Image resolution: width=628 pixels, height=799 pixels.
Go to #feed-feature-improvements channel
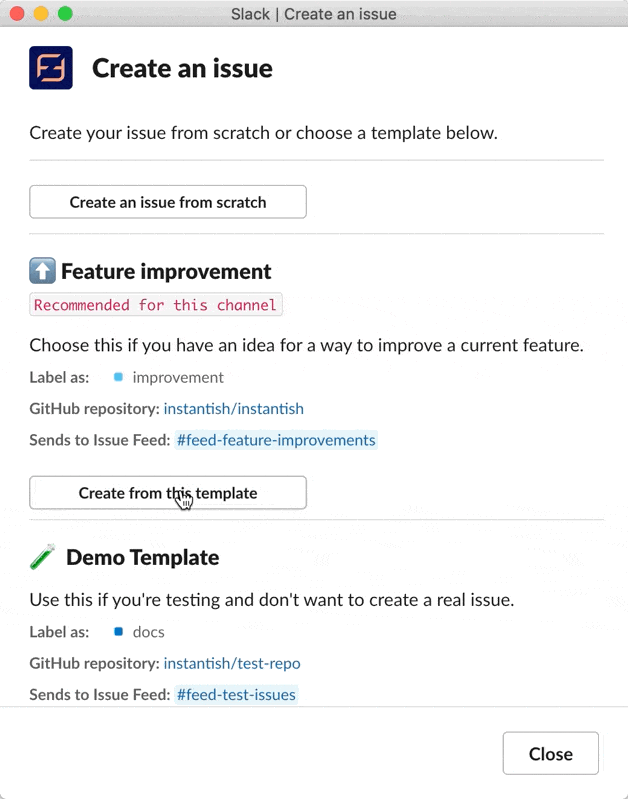(x=276, y=440)
